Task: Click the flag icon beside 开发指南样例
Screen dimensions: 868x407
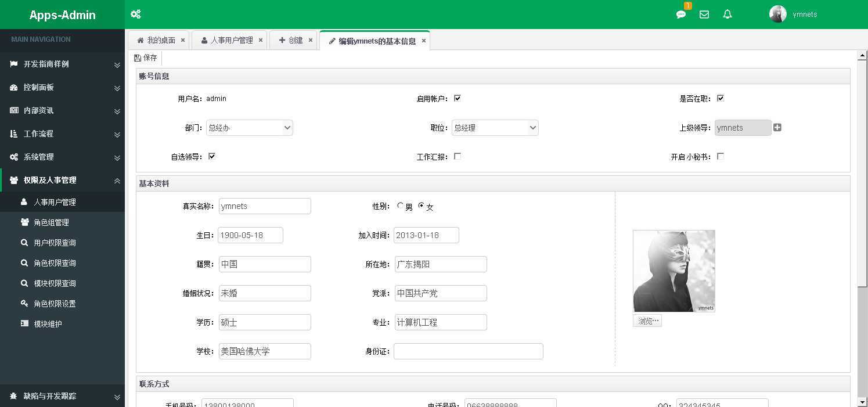Action: (14, 64)
